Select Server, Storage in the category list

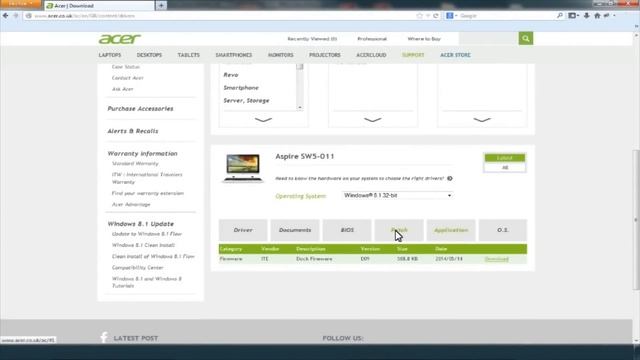(x=246, y=100)
